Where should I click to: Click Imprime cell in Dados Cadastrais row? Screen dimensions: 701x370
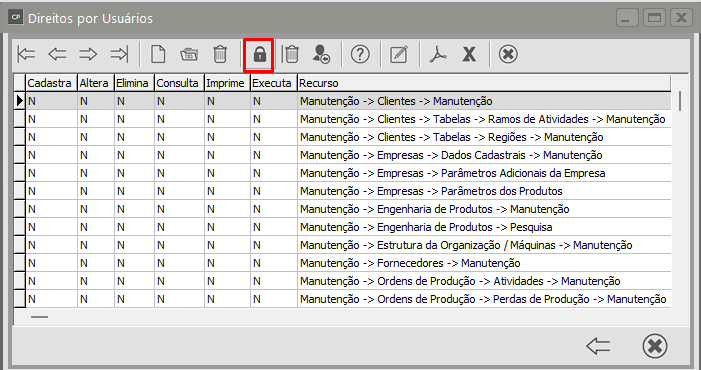click(x=227, y=155)
